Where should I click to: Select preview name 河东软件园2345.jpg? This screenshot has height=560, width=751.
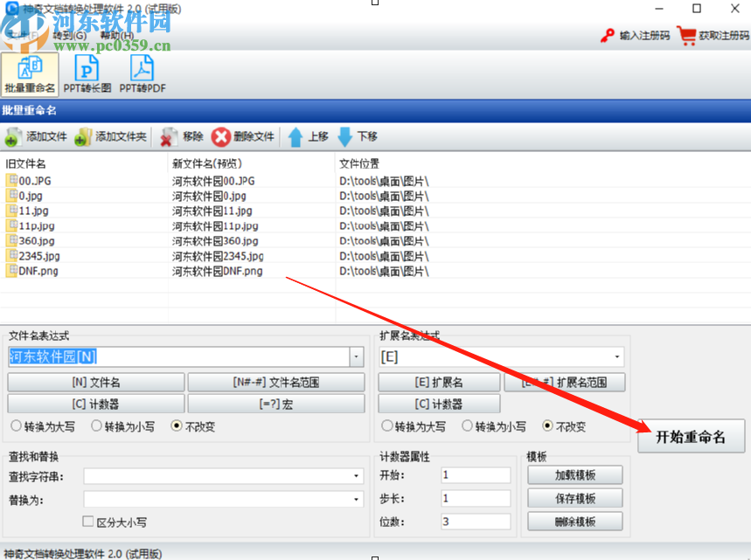point(218,256)
